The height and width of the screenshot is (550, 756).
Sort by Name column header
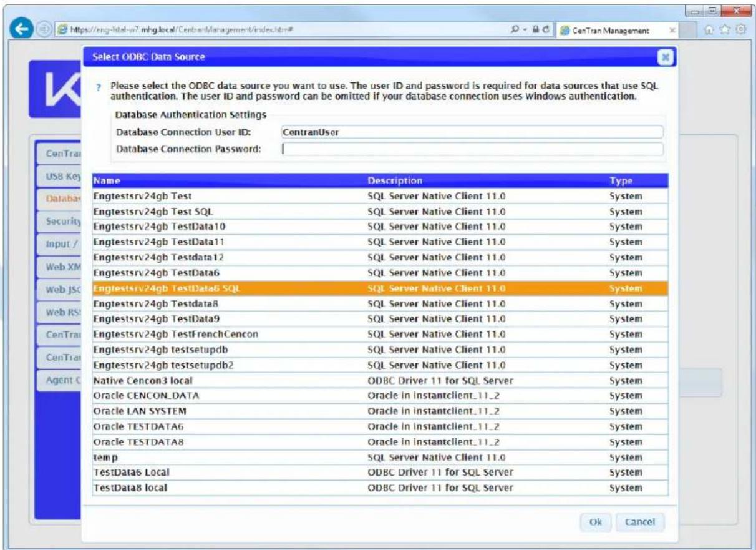[230, 181]
